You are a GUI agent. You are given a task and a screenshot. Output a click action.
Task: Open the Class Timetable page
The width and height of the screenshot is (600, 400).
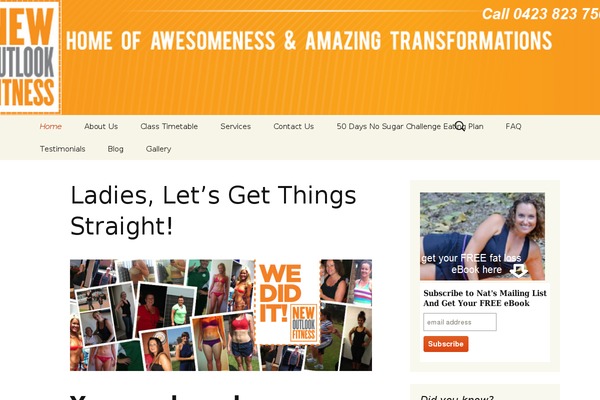(169, 126)
